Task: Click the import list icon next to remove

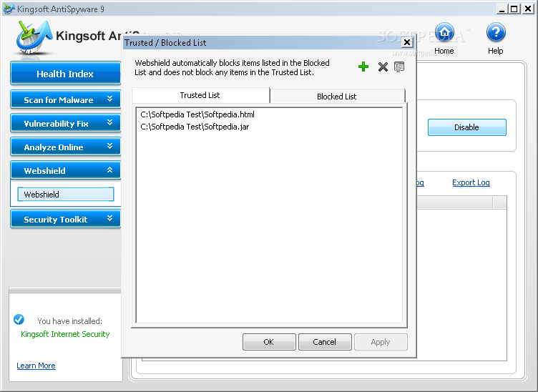Action: coord(399,67)
